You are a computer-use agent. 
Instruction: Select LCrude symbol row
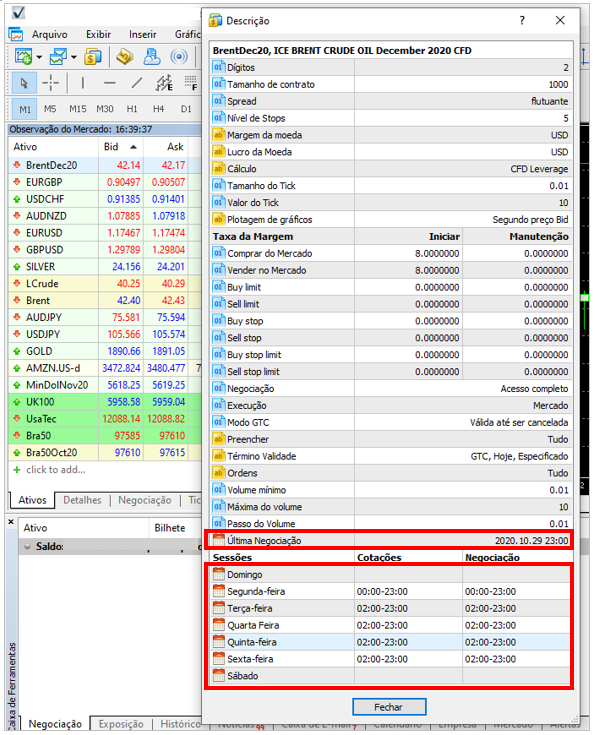(x=104, y=284)
